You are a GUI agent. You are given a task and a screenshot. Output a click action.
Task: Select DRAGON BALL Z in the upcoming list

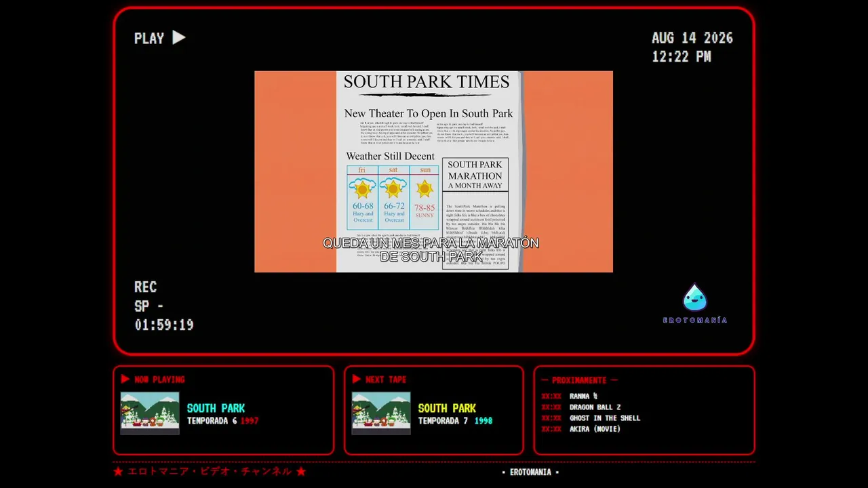click(x=595, y=407)
